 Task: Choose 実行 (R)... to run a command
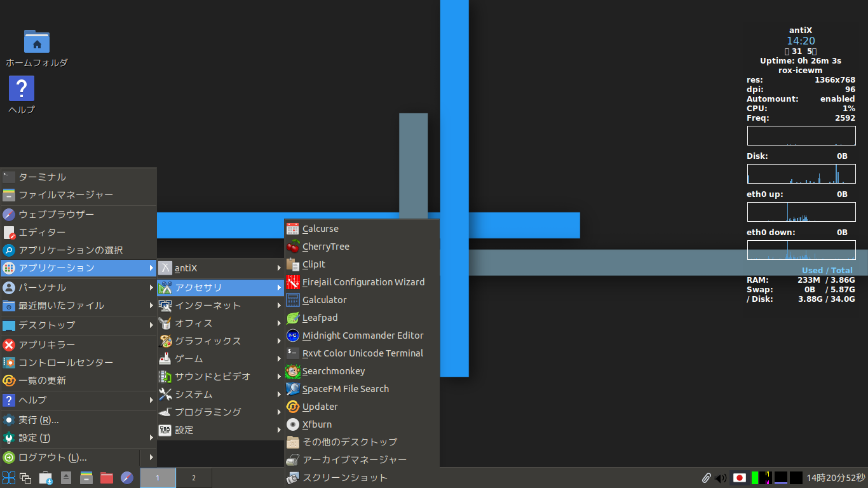click(x=79, y=420)
